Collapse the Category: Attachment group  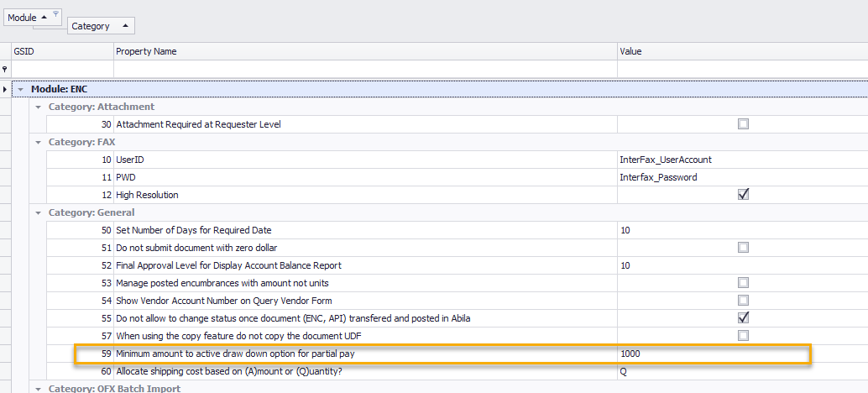tap(38, 107)
